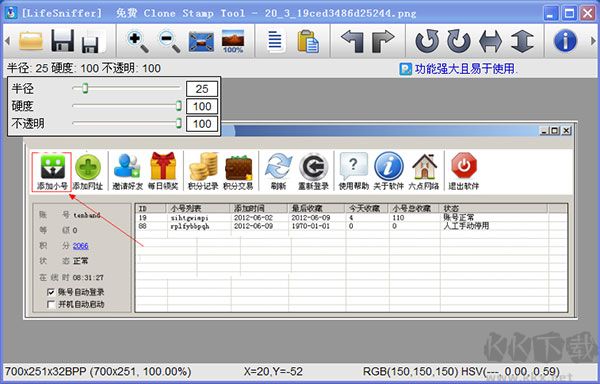Click 退出软件 red power icon in image
This screenshot has height=384, width=600.
[x=464, y=172]
